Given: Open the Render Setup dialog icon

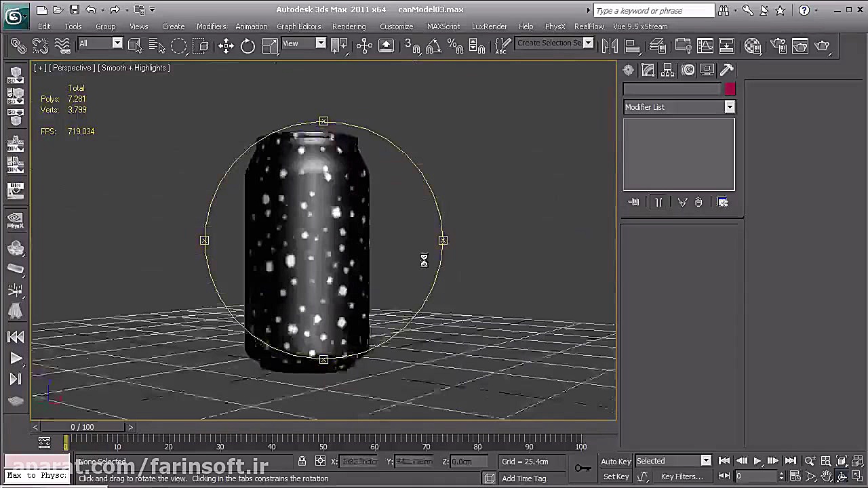Looking at the screenshot, I should point(778,46).
